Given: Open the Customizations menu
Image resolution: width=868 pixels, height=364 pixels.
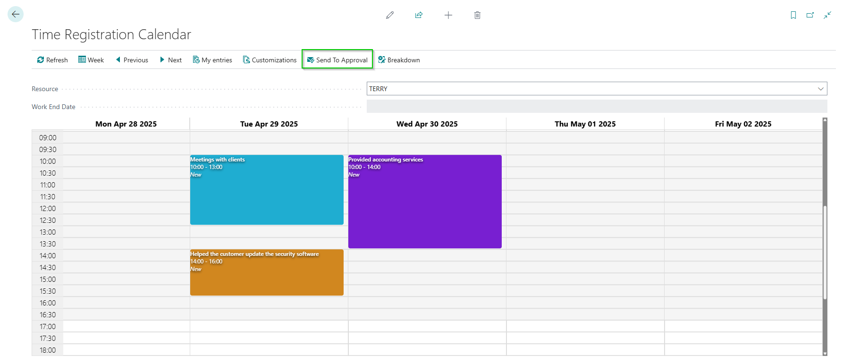Looking at the screenshot, I should [x=270, y=60].
